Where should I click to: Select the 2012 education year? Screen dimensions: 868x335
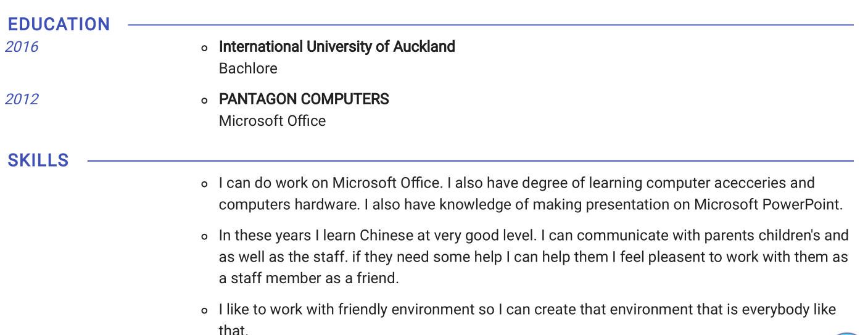click(x=22, y=99)
